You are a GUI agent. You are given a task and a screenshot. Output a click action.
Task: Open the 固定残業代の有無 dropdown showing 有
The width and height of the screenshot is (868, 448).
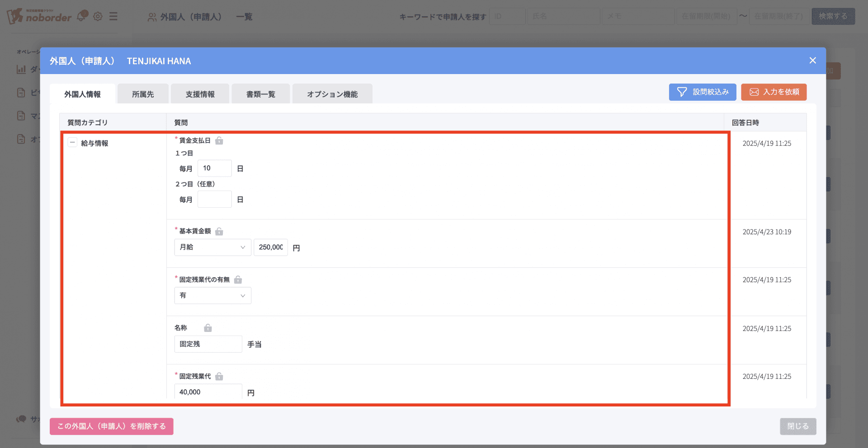tap(212, 296)
